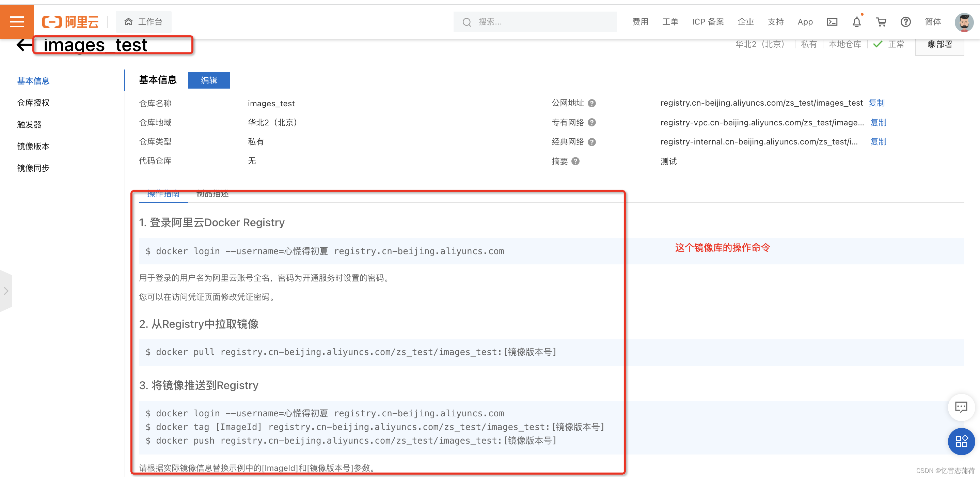This screenshot has height=477, width=980.
Task: Open the 工作台 workbench home
Action: (143, 22)
